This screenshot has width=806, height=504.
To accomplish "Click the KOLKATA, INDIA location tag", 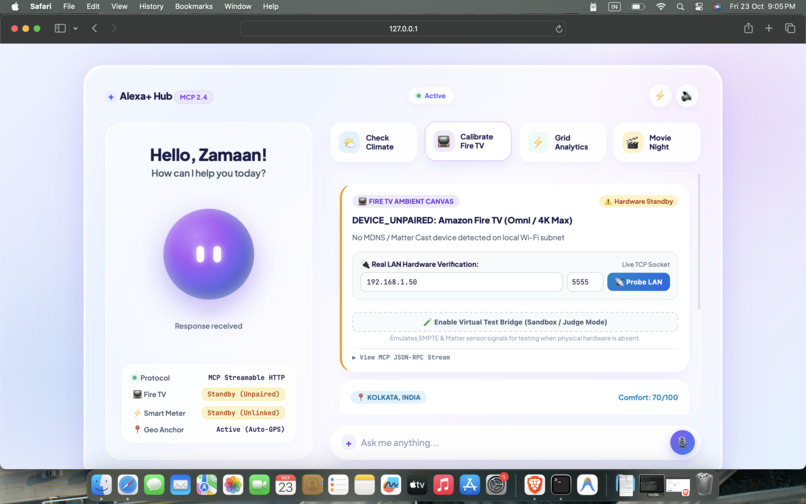I will click(389, 397).
